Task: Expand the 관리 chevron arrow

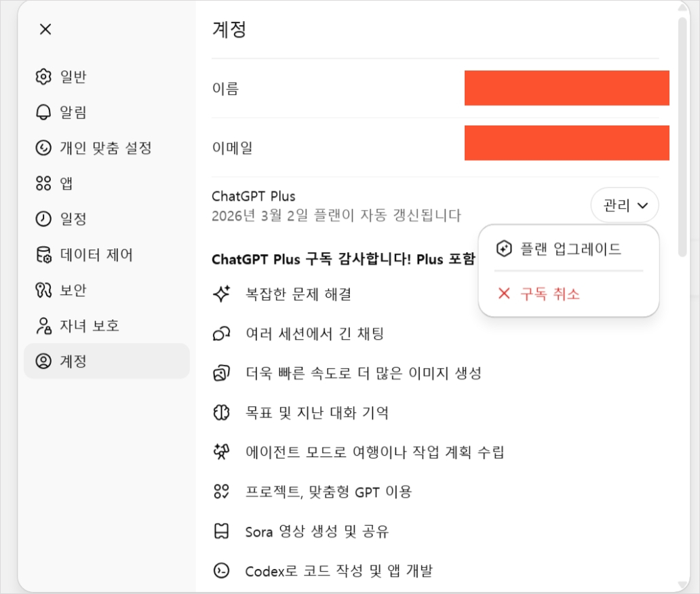Action: (x=643, y=205)
